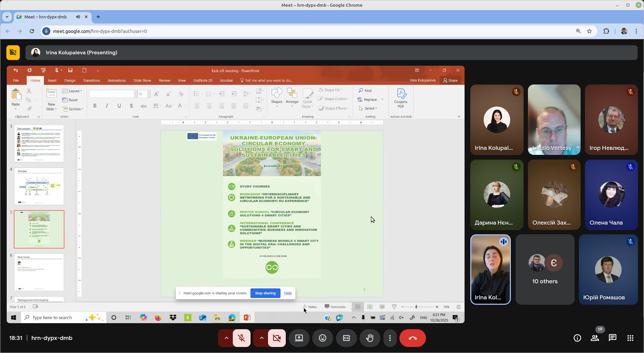Open the emoji reactions button
This screenshot has height=353, width=644.
[322, 338]
